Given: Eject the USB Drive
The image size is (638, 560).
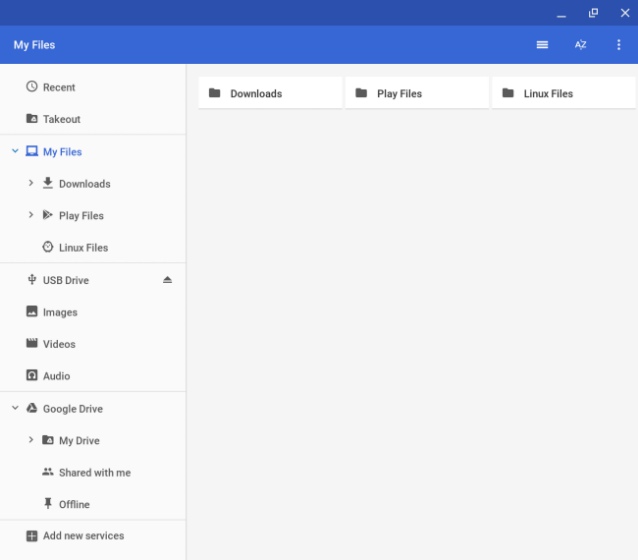Looking at the screenshot, I should (167, 280).
